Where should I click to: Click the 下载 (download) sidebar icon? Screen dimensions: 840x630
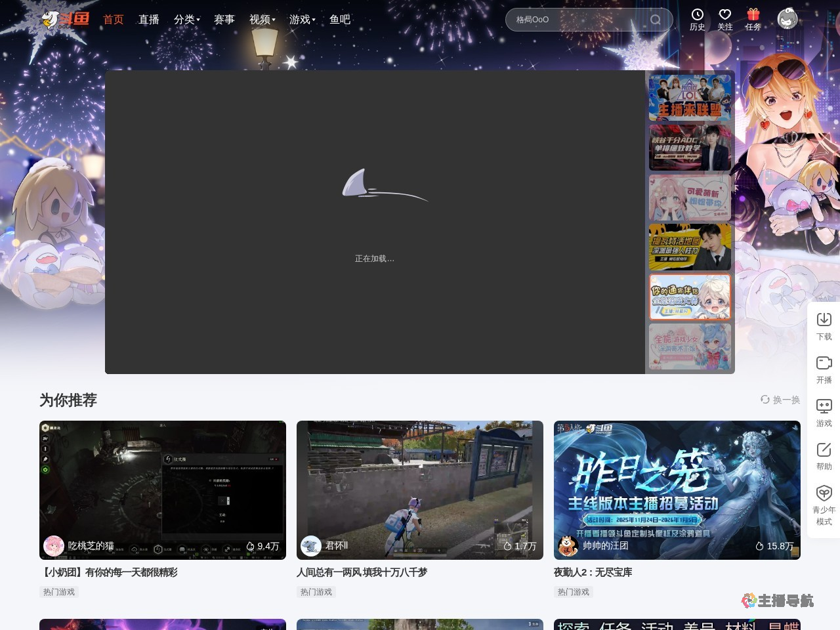tap(824, 325)
